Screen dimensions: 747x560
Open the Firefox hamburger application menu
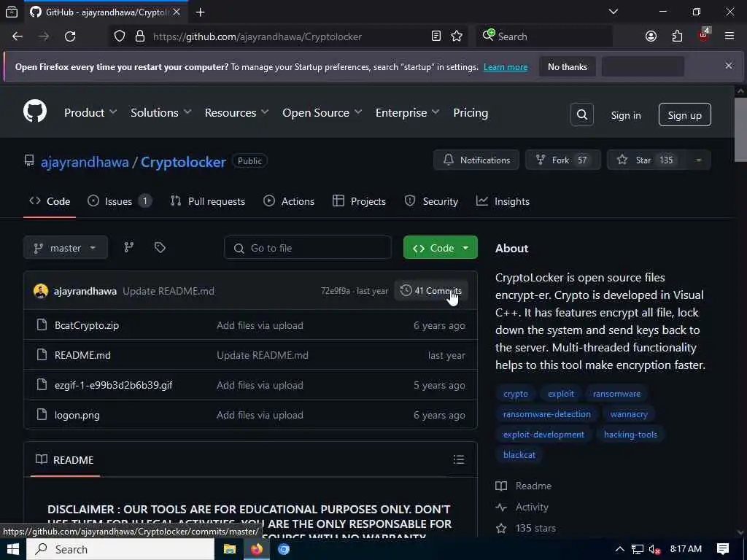(x=729, y=36)
